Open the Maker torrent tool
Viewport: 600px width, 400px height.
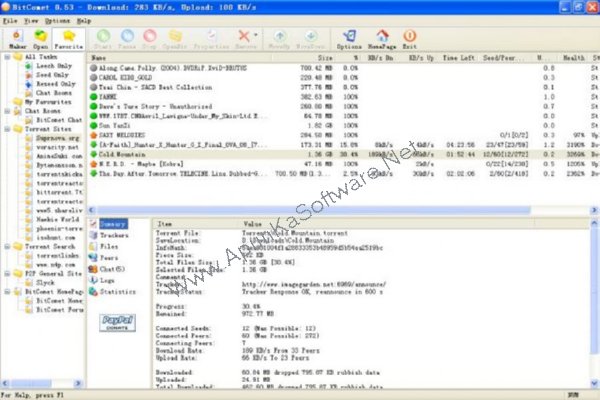[x=17, y=39]
